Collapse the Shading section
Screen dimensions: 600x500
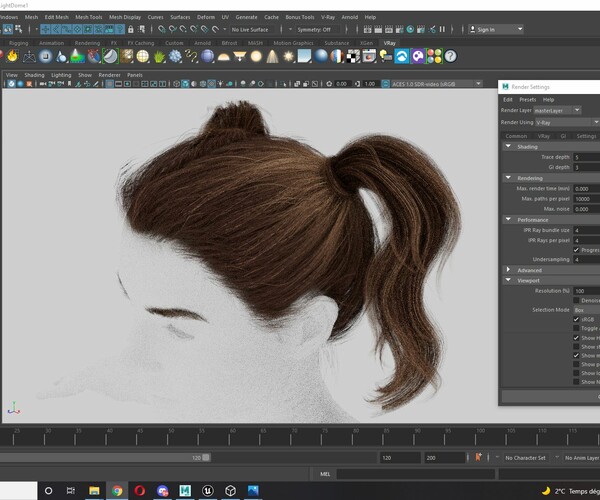[509, 146]
